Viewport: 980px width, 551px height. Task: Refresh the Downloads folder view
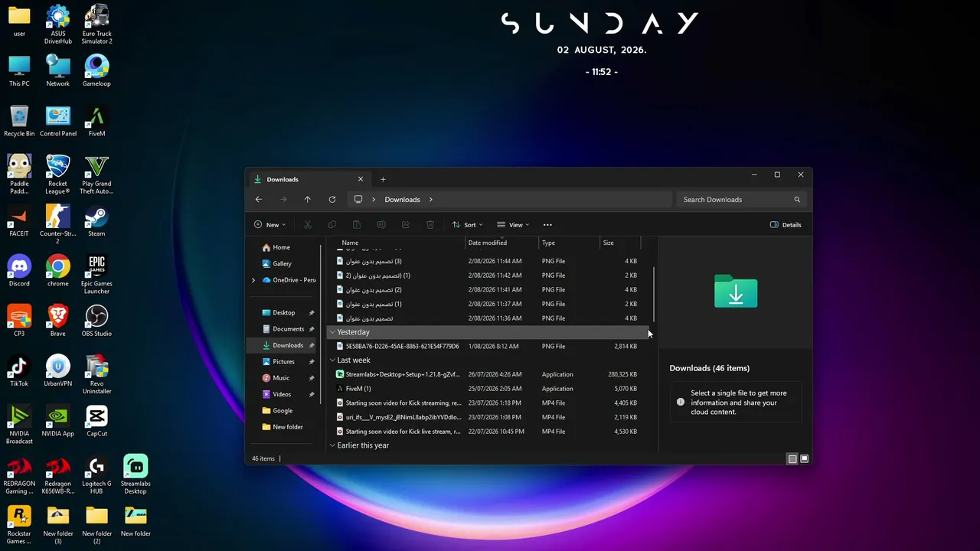[x=332, y=200]
